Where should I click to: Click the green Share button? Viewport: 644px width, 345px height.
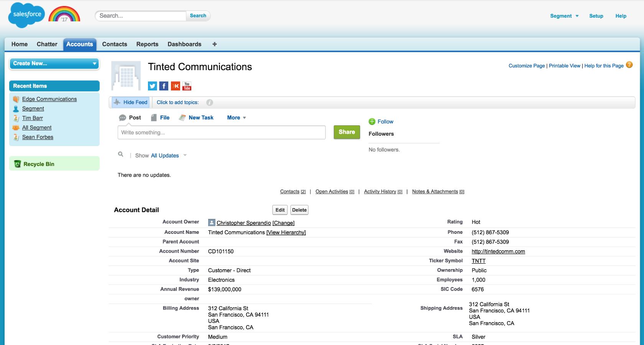(347, 132)
